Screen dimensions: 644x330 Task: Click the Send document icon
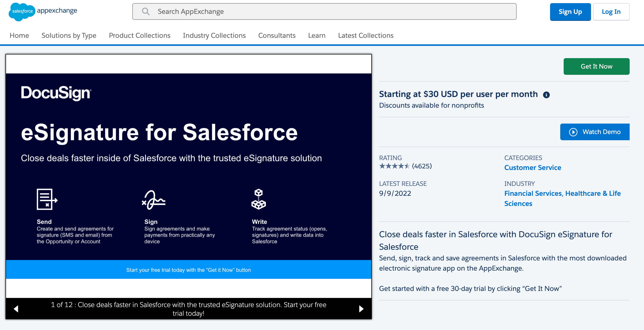47,199
